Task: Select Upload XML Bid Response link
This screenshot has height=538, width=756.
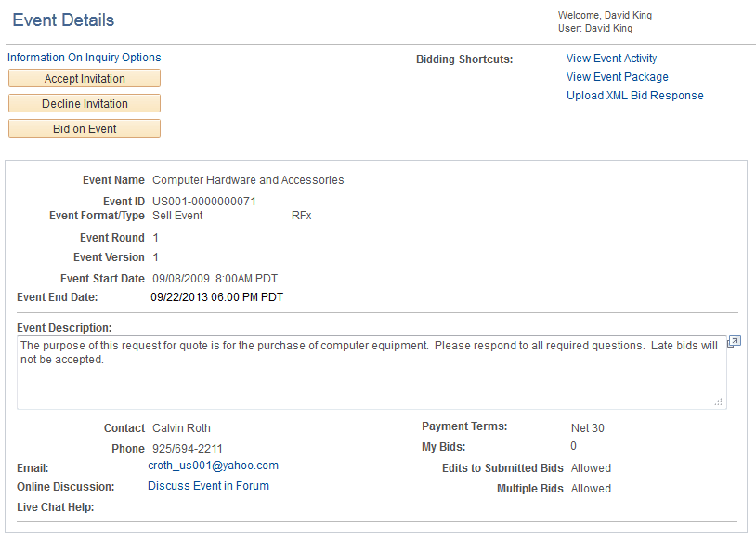Action: click(635, 96)
